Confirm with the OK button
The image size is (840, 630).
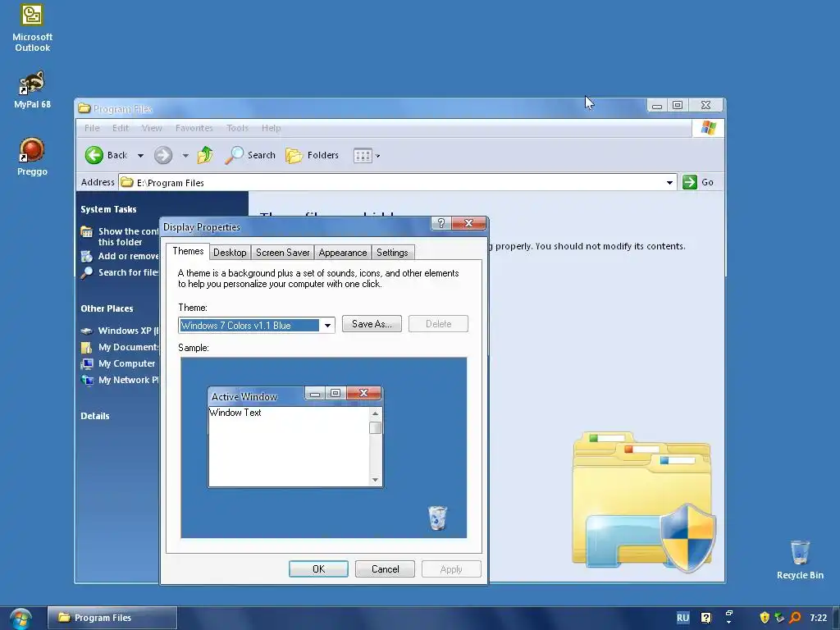click(x=318, y=569)
